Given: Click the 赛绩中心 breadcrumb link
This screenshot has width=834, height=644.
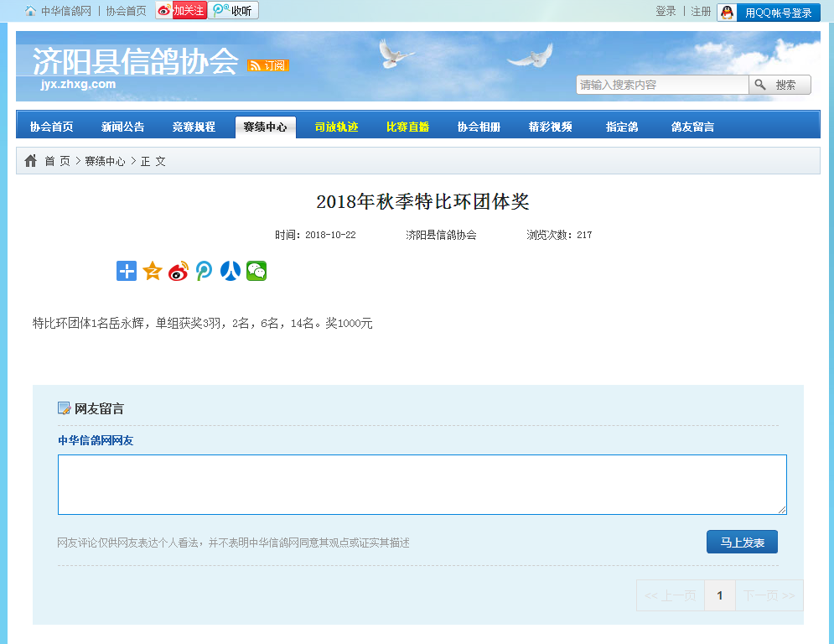Looking at the screenshot, I should pyautogui.click(x=105, y=161).
